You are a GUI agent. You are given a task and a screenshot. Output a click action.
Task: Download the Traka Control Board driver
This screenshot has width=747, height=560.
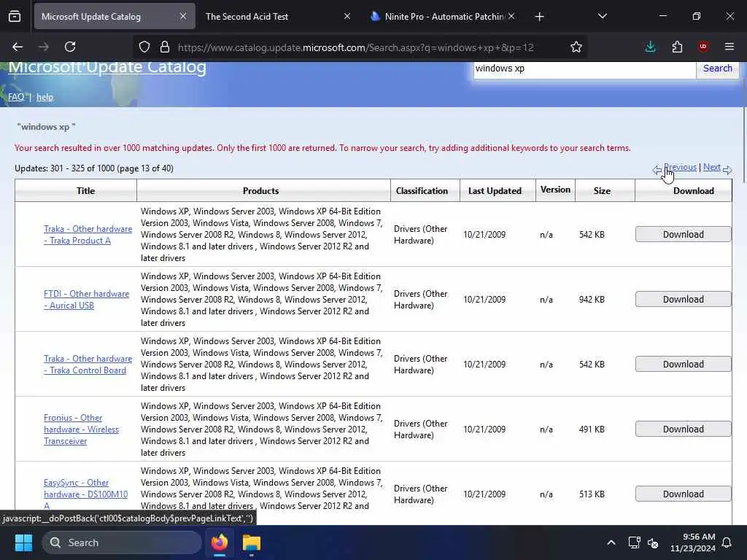(x=683, y=365)
